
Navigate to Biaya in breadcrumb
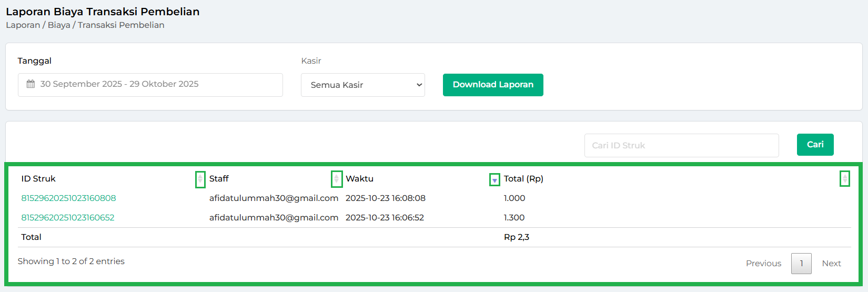(x=59, y=25)
